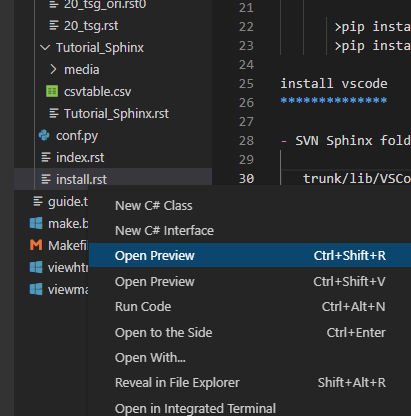Click 'Reveal in File Explorer'

point(250,383)
